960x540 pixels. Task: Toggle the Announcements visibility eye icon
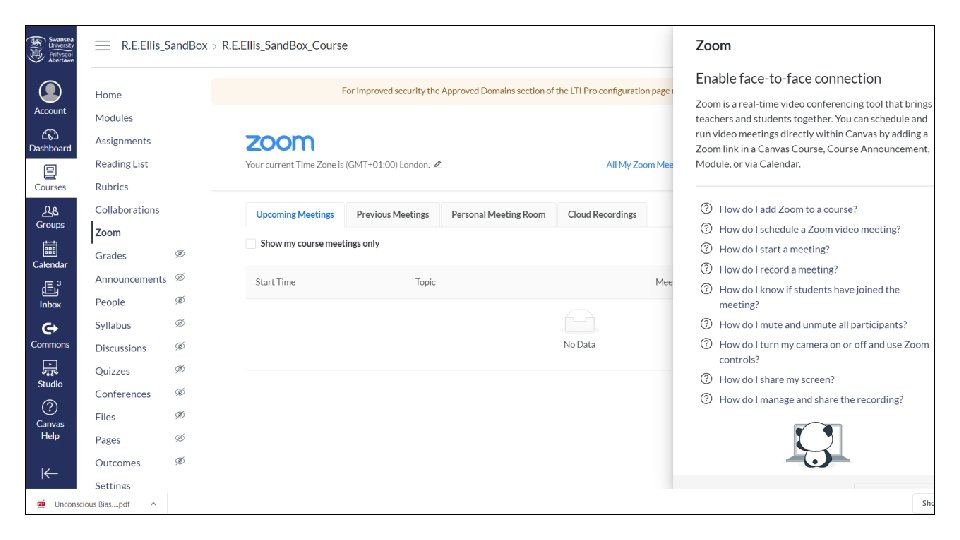click(180, 277)
